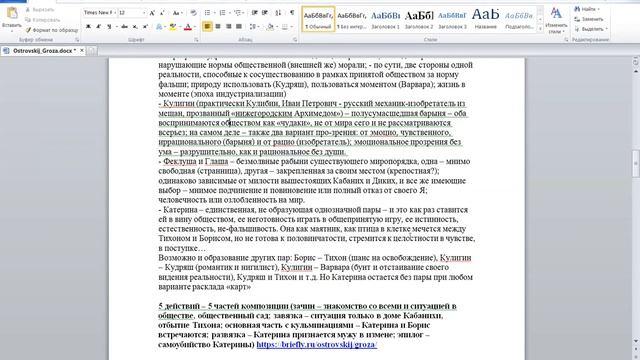Click the vertical scrollbar thumb
The image size is (640, 360).
[636, 163]
